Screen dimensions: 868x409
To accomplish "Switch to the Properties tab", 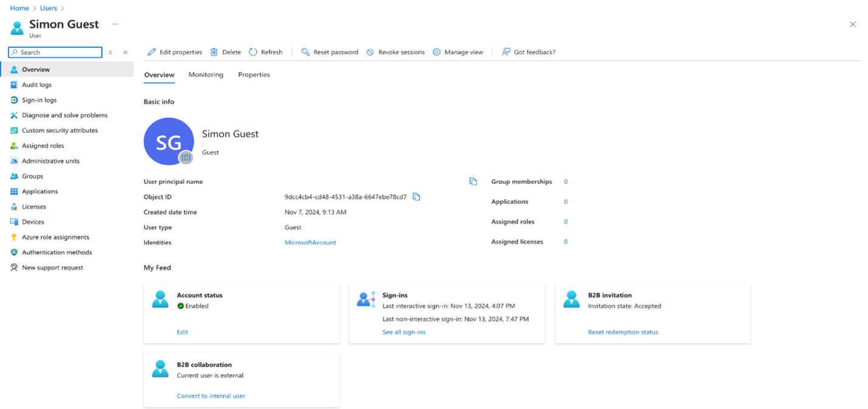I will 254,74.
